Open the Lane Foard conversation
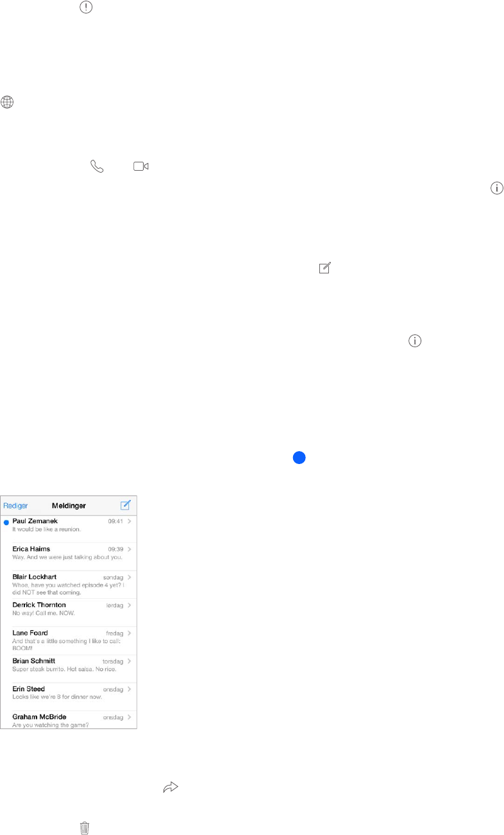 [69, 640]
